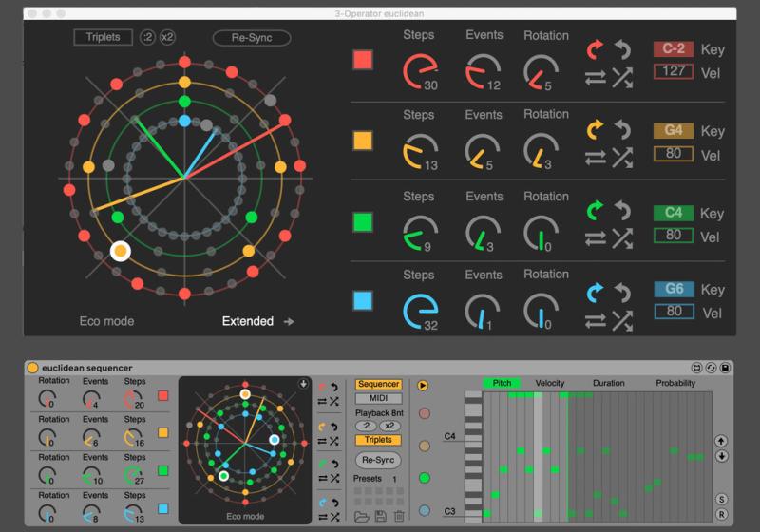Shift piano roll notes down arrow
This screenshot has height=532, width=760.
click(x=721, y=456)
